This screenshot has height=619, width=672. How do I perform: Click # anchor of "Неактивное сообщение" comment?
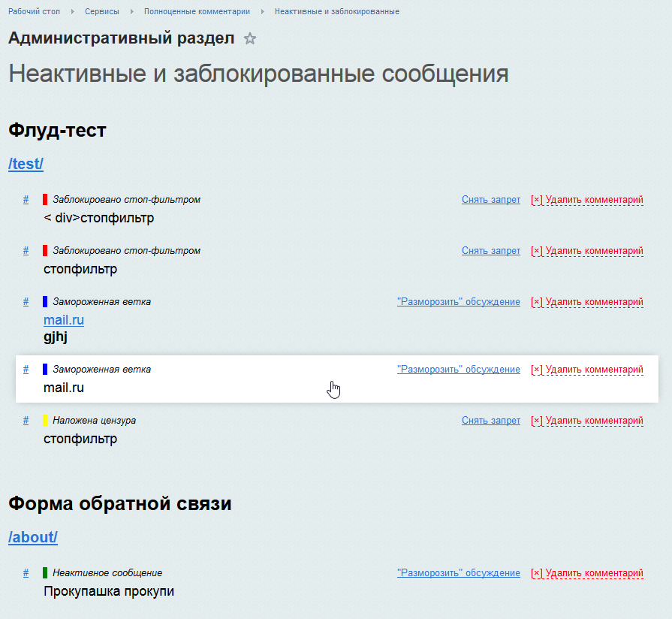coord(26,572)
